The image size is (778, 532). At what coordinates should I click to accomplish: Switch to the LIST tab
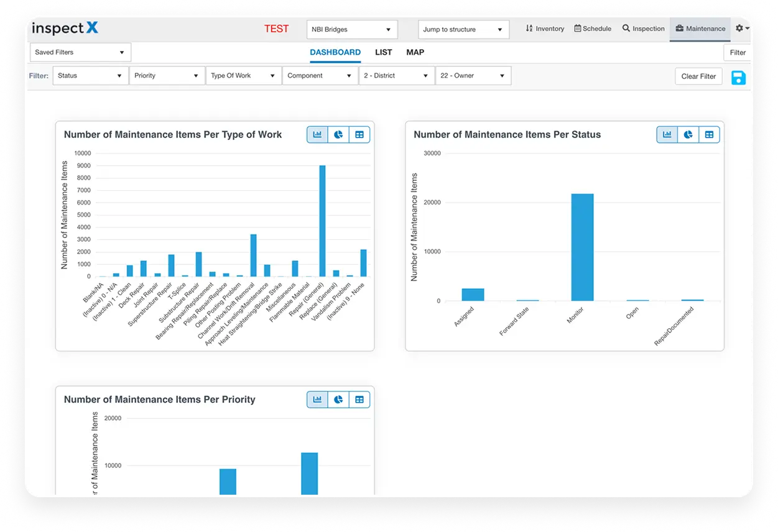click(x=383, y=52)
